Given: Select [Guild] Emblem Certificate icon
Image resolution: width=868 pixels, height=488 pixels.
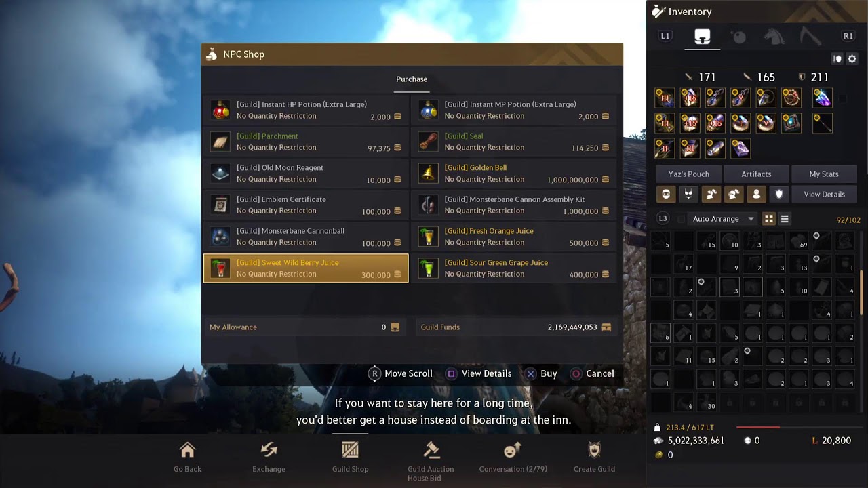Looking at the screenshot, I should pyautogui.click(x=220, y=205).
